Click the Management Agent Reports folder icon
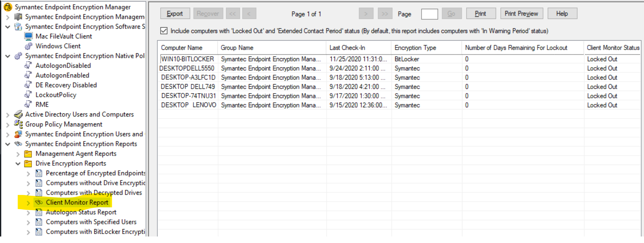This screenshot has width=644, height=243. [x=28, y=154]
